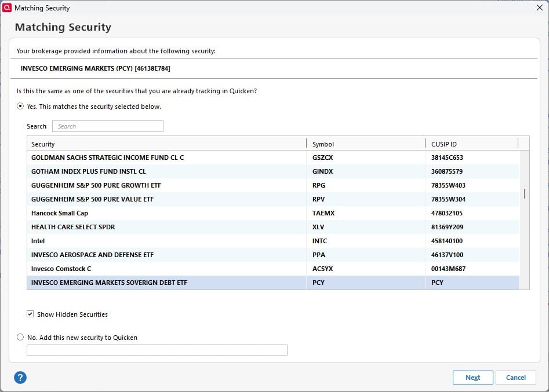Click the blue help question mark icon

pyautogui.click(x=20, y=378)
